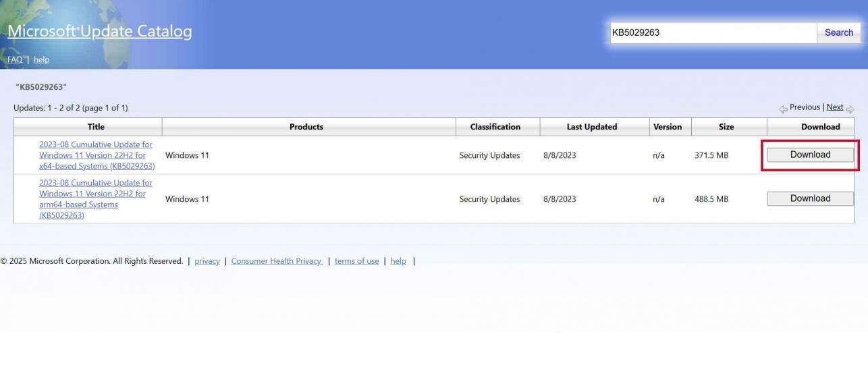
Task: Go to Next page link
Action: [834, 107]
